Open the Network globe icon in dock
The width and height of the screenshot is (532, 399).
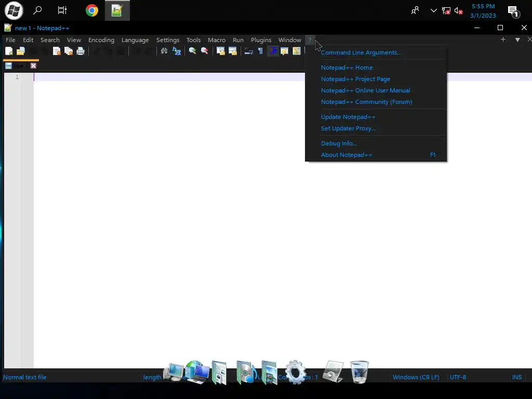197,372
